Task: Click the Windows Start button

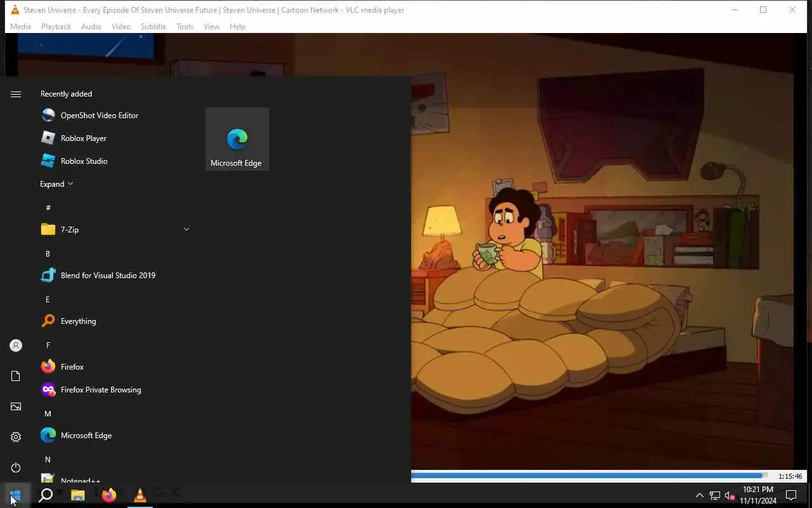Action: (15, 495)
